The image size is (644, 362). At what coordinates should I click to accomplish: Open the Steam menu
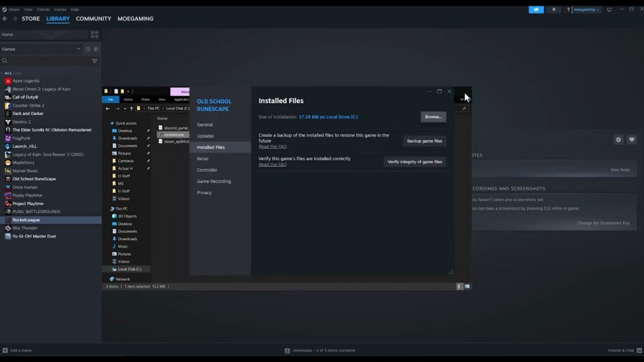click(x=14, y=9)
